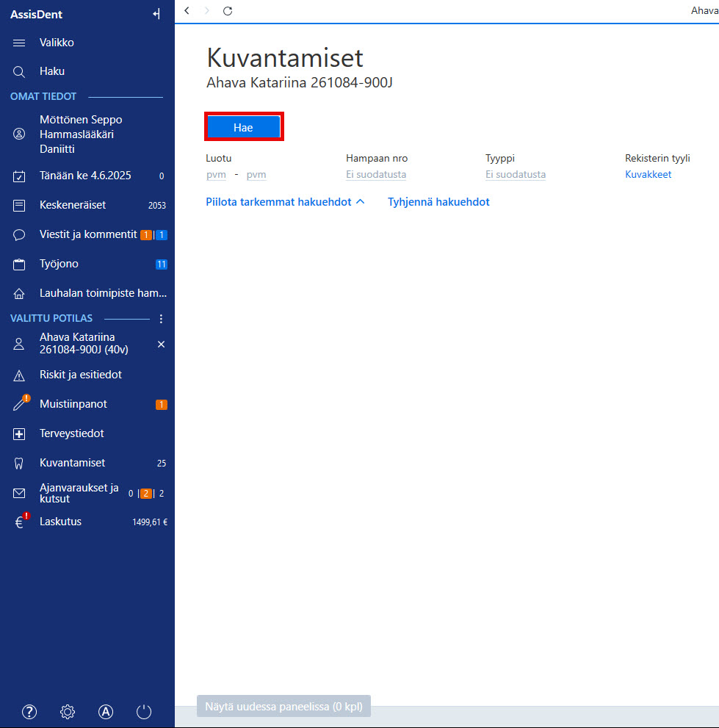719x728 pixels.
Task: Close the selected patient Ahava Katariina
Action: point(161,344)
